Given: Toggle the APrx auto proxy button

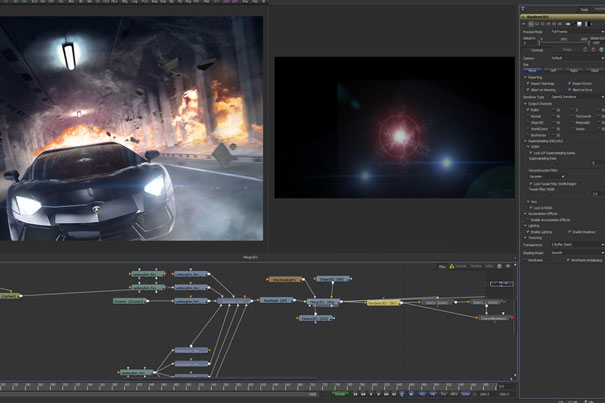Looking at the screenshot, I should tap(454, 394).
